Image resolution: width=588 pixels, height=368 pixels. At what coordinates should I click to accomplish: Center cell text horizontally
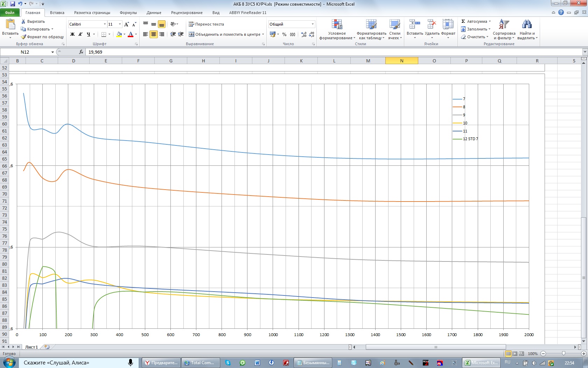coord(154,34)
